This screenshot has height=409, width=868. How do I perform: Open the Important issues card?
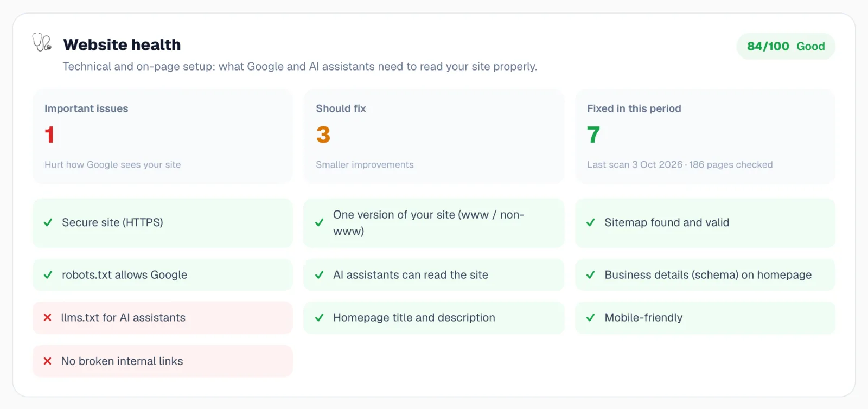(x=163, y=137)
